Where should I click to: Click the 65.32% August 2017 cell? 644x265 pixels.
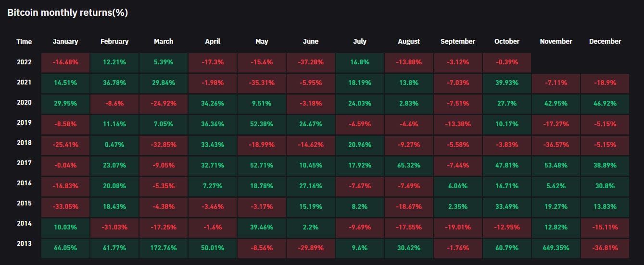[409, 166]
